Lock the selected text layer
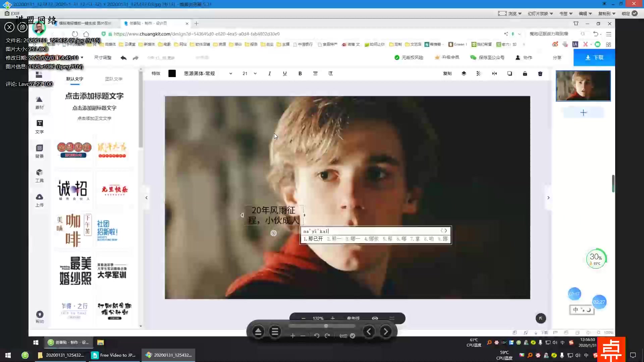Screen dimensions: 644x362 pos(525,73)
